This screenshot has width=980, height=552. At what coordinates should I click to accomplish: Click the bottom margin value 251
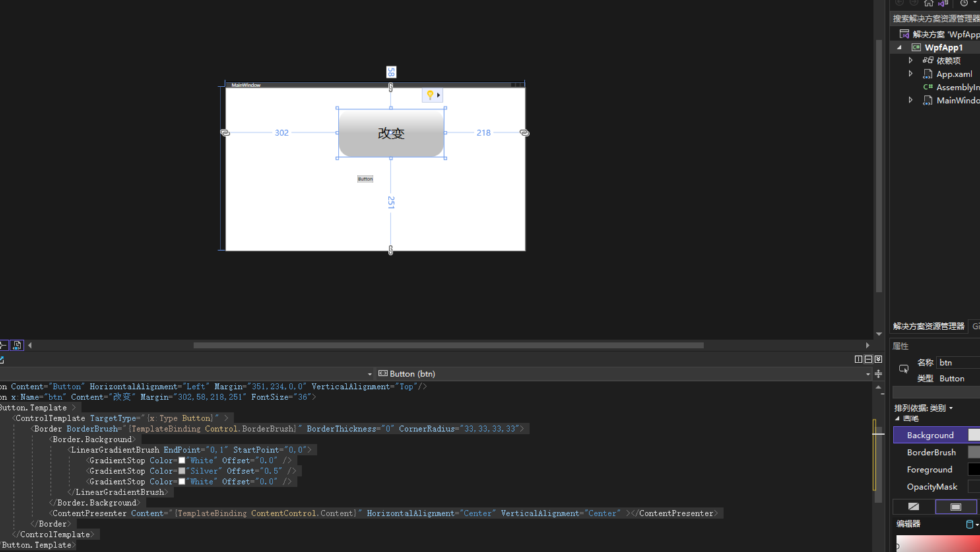tap(391, 202)
